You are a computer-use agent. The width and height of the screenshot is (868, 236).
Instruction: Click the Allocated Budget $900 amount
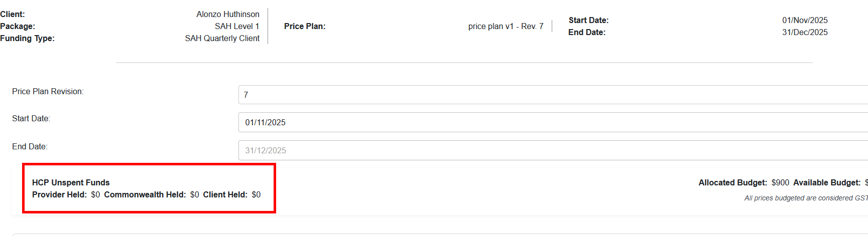tap(780, 182)
